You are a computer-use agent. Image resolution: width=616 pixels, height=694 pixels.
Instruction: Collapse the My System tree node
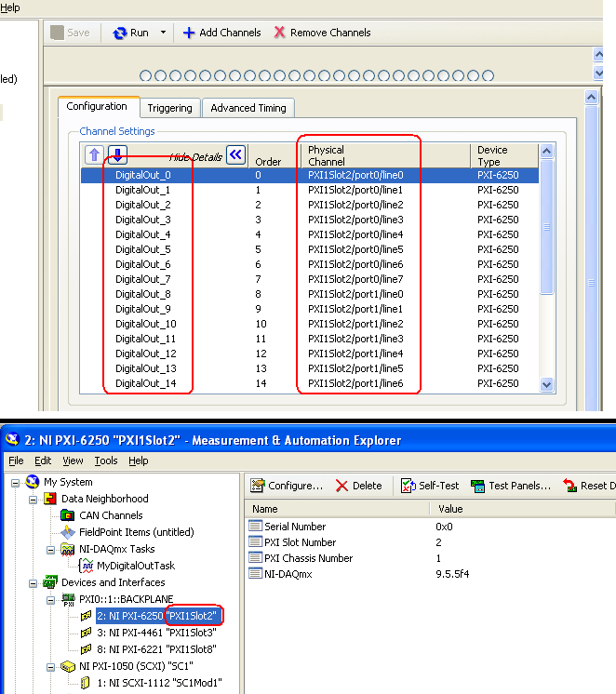16,483
